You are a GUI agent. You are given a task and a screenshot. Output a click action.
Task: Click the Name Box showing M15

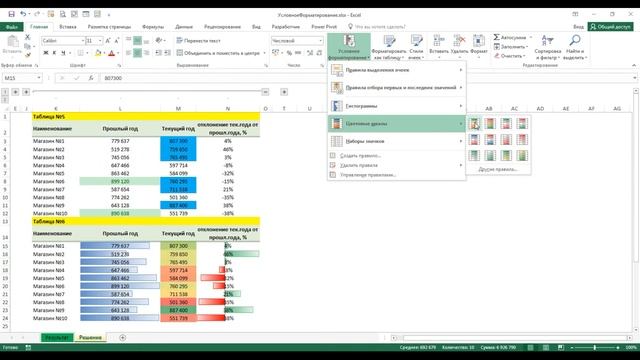(x=22, y=78)
